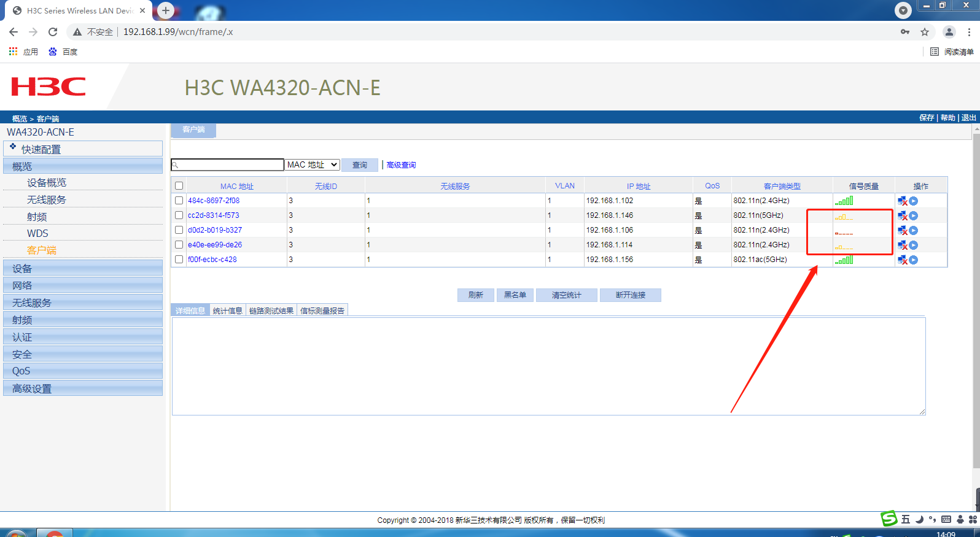This screenshot has width=980, height=537.
Task: Expand the 安全 sidebar section
Action: [x=83, y=354]
